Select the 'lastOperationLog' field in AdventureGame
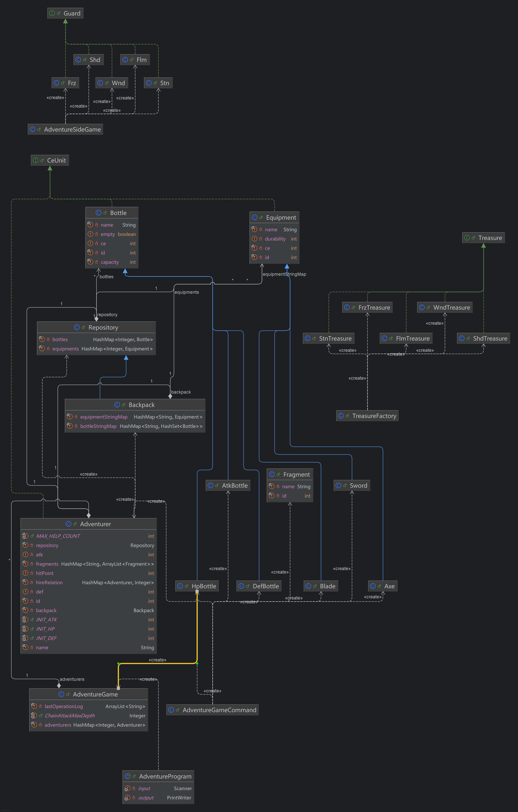The width and height of the screenshot is (518, 812). (x=88, y=706)
